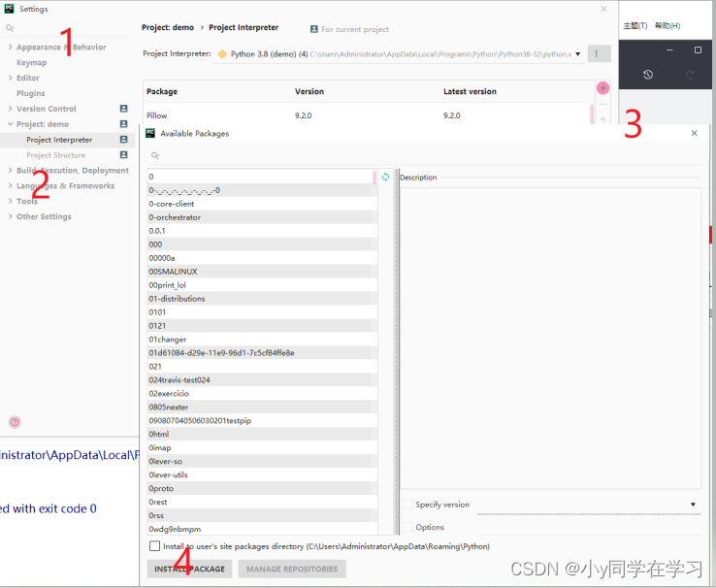This screenshot has height=588, width=716.
Task: Click project-level icon beside Project Structure
Action: coord(124,155)
